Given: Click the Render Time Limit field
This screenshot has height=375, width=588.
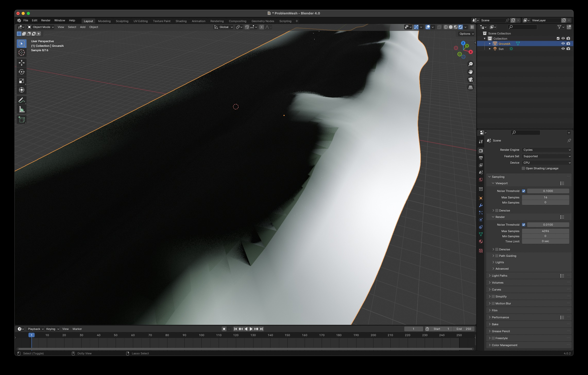Looking at the screenshot, I should click(x=546, y=241).
